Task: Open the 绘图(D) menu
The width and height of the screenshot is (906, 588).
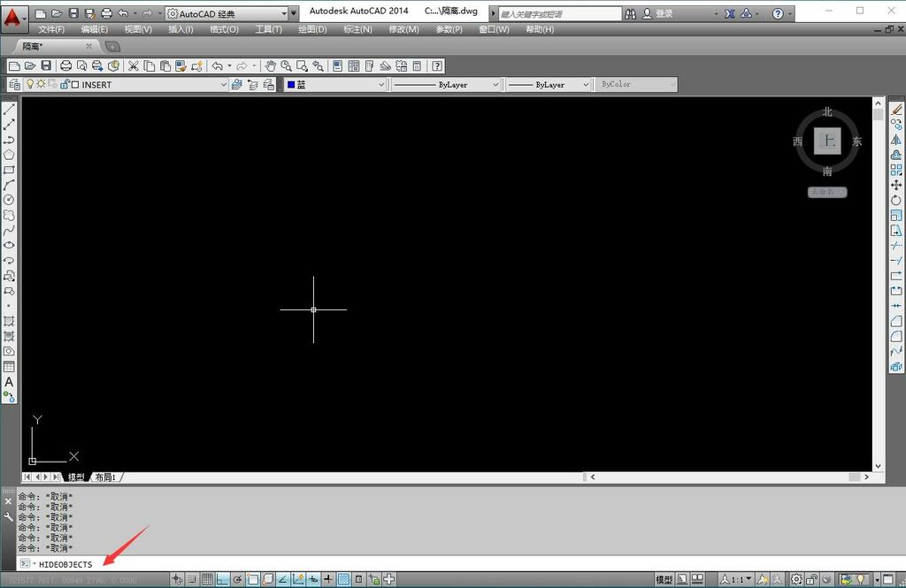Action: click(311, 29)
